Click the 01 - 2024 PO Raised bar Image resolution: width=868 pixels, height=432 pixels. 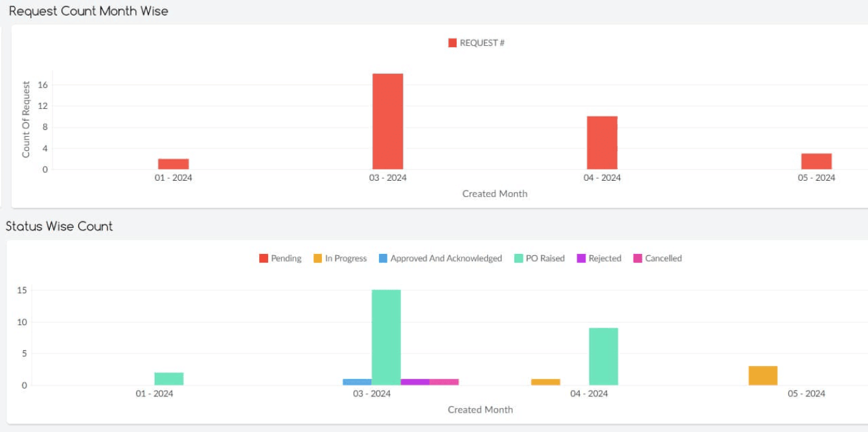(169, 379)
